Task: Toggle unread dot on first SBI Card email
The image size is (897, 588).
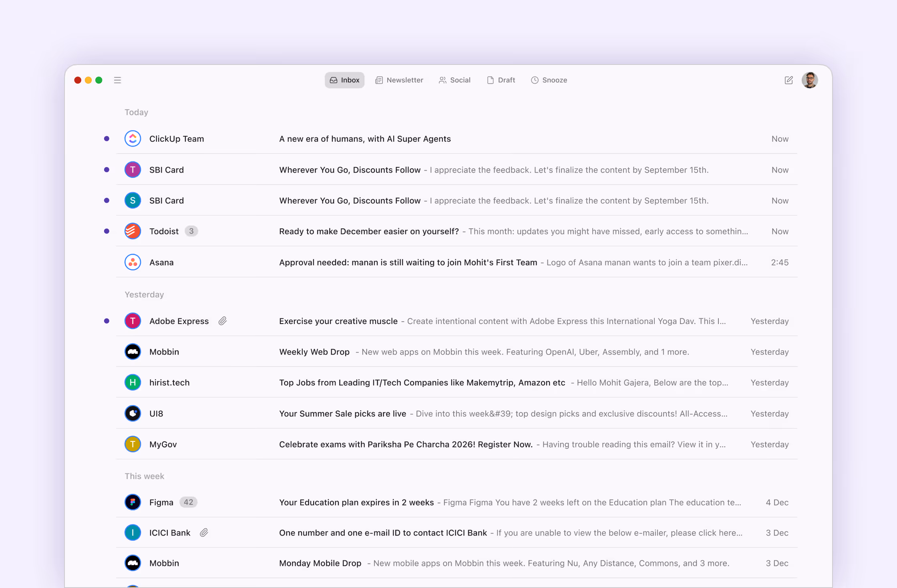Action: pos(107,170)
